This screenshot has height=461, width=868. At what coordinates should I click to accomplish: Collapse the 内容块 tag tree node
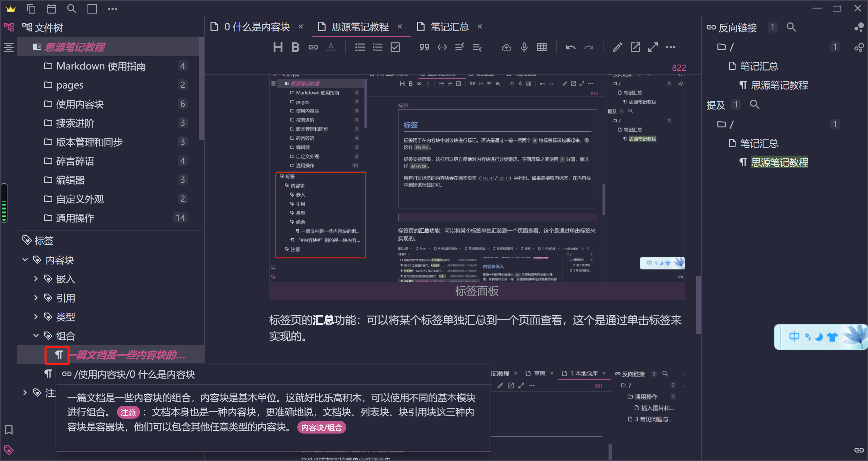[25, 260]
